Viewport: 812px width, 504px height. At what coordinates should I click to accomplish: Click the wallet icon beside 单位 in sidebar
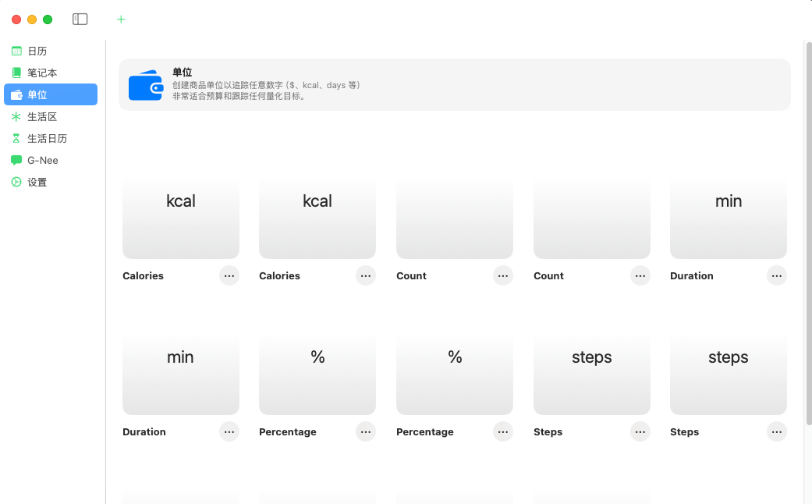click(x=16, y=94)
